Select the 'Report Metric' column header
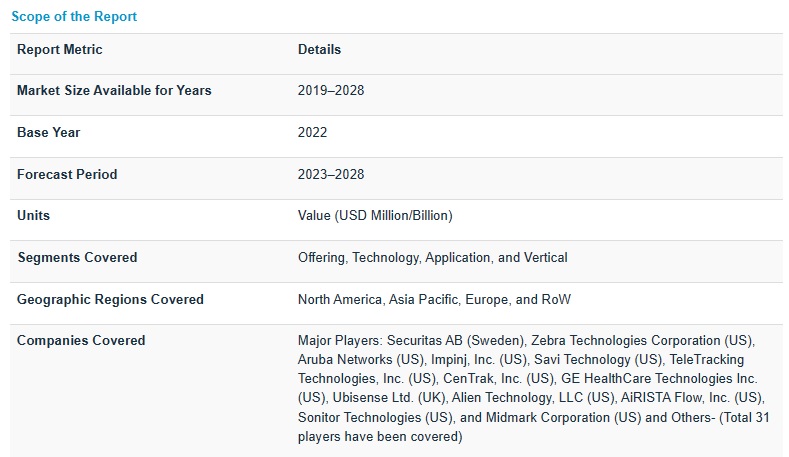789x457 pixels. point(60,50)
